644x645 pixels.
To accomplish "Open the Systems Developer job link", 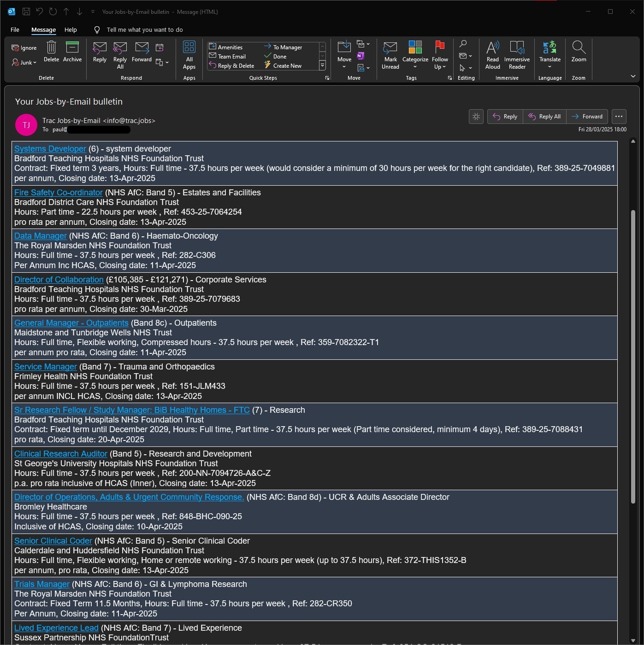I will 50,149.
